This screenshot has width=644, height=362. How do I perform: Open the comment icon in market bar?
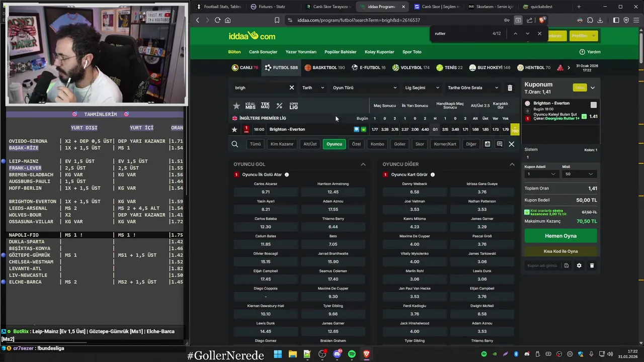tap(499, 144)
